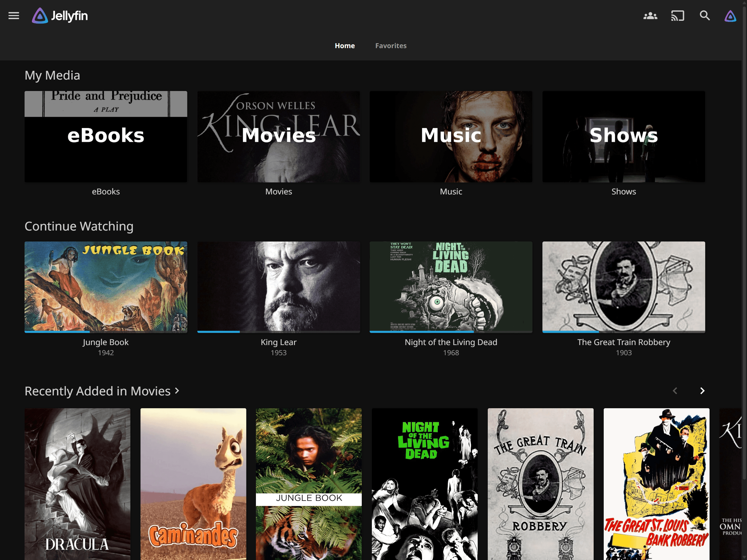
Task: Click the 1968 year text
Action: (451, 353)
